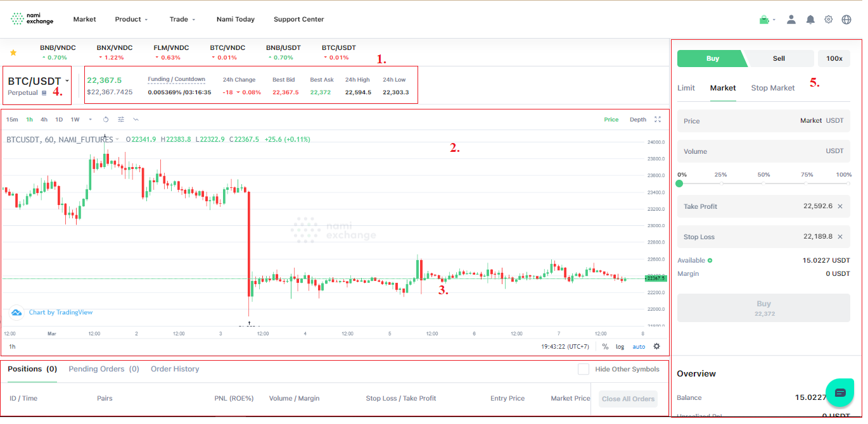The height and width of the screenshot is (424, 868).
Task: Open the support chat bubble
Action: point(840,392)
